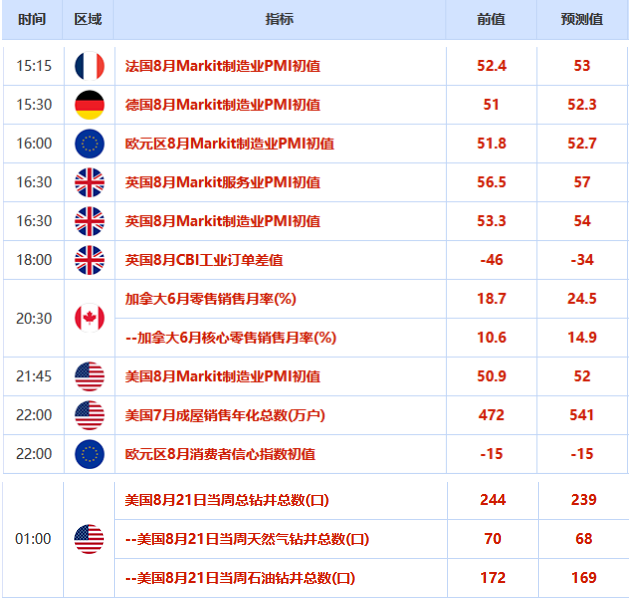The image size is (630, 598).
Task: Click the 20:30 time cell
Action: pos(33,318)
